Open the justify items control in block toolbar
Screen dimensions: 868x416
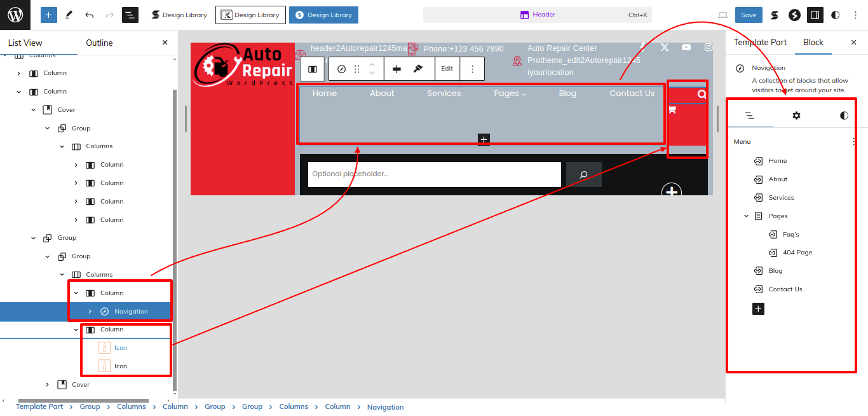point(397,69)
